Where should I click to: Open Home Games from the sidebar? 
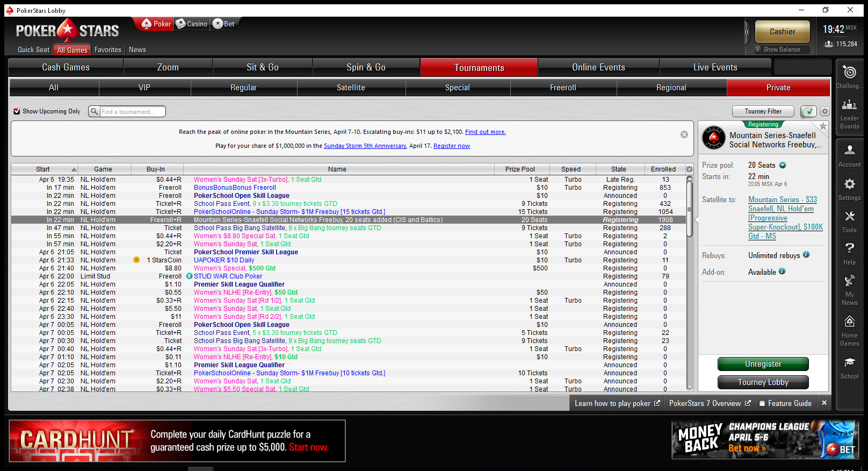[849, 330]
